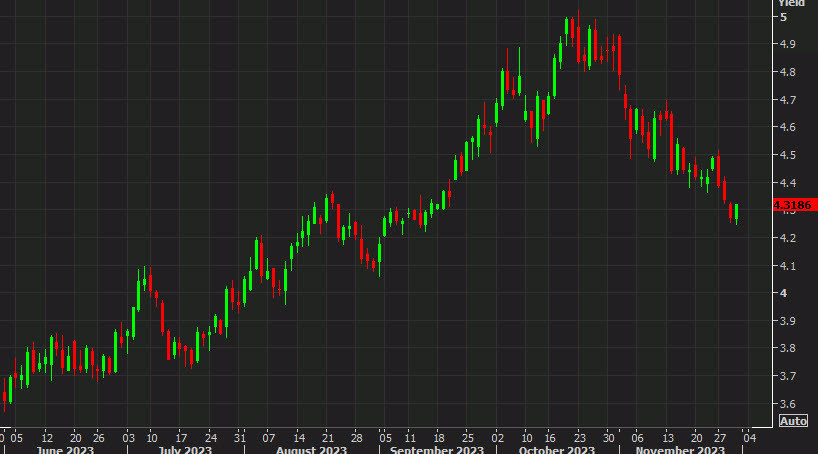Image resolution: width=818 pixels, height=454 pixels.
Task: Click the 21 date tick label
Action: pos(328,438)
